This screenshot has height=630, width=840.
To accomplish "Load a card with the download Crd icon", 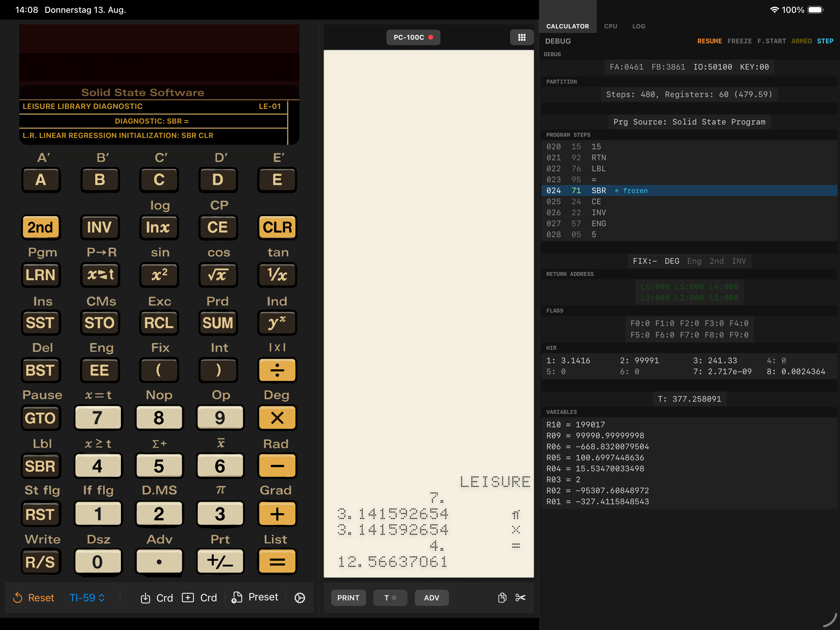I will coord(157,598).
